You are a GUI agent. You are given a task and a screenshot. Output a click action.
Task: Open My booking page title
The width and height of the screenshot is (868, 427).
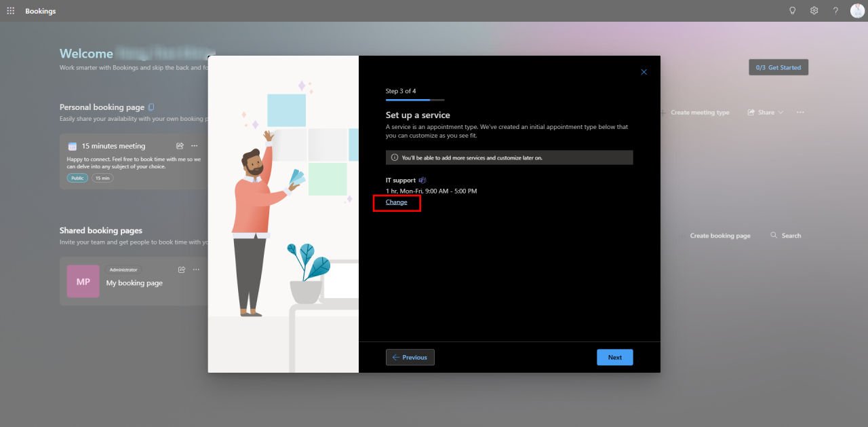pyautogui.click(x=134, y=283)
